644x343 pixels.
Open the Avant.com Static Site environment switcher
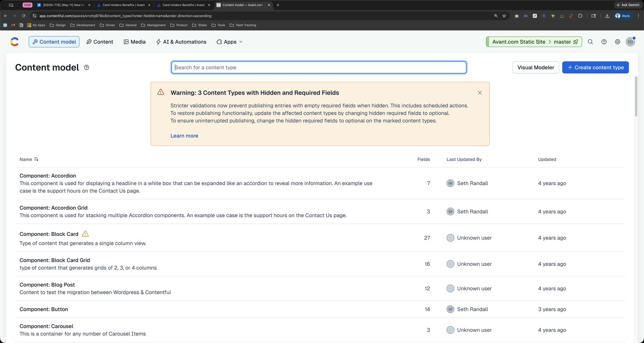(534, 42)
